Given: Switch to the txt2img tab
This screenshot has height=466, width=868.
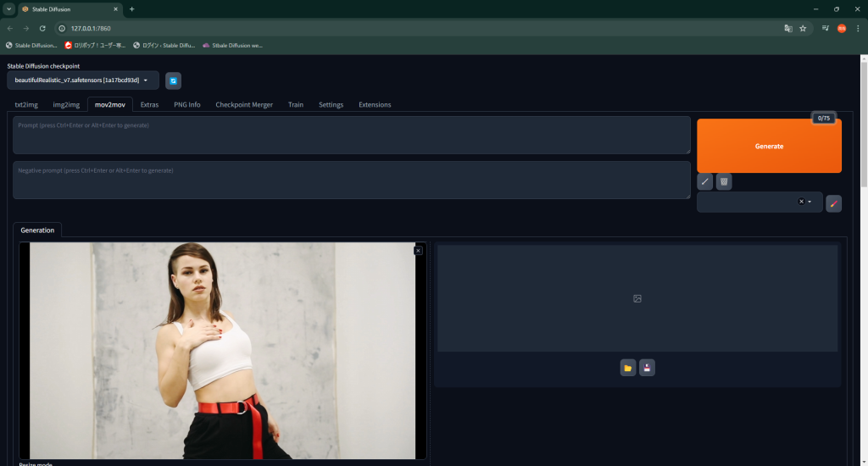Looking at the screenshot, I should pyautogui.click(x=26, y=105).
